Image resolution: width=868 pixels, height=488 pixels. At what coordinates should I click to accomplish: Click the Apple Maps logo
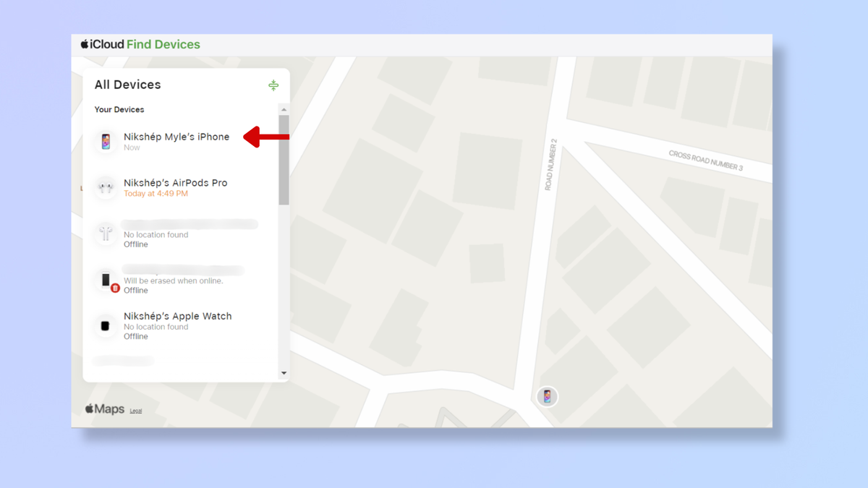[x=105, y=409]
